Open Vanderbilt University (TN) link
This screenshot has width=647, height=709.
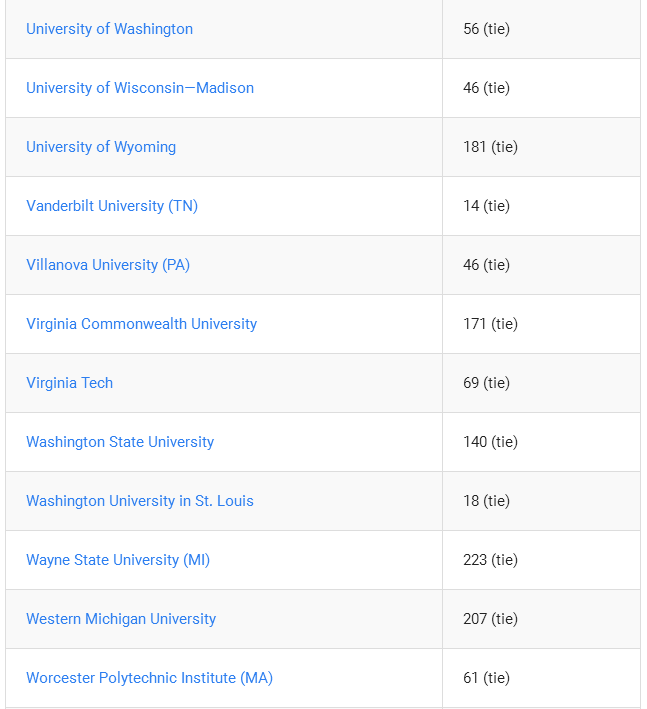(112, 206)
